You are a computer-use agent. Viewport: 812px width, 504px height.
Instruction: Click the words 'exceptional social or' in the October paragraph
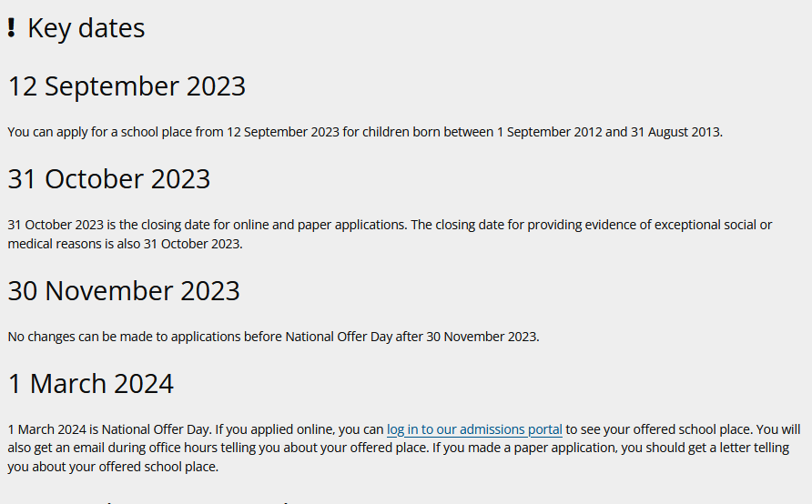point(713,225)
